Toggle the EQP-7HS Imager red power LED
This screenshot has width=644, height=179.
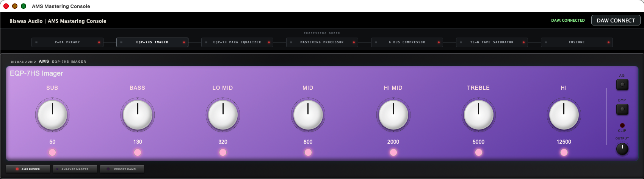184,42
